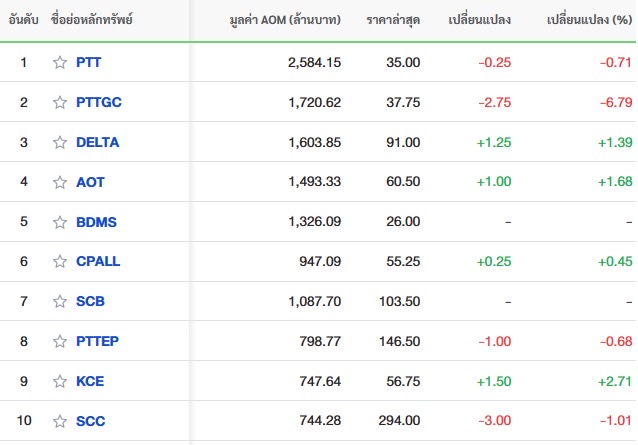The width and height of the screenshot is (638, 445).
Task: Open the DELTA stock page
Action: coord(98,142)
